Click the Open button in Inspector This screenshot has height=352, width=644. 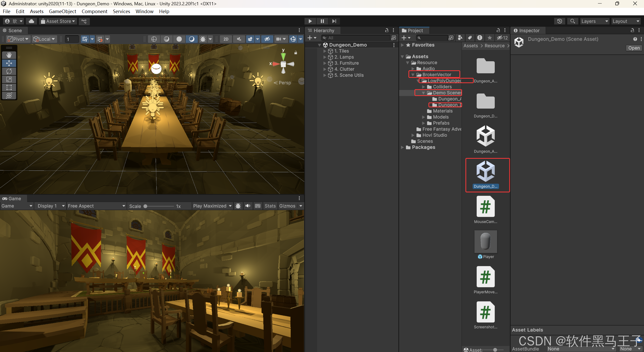click(633, 48)
